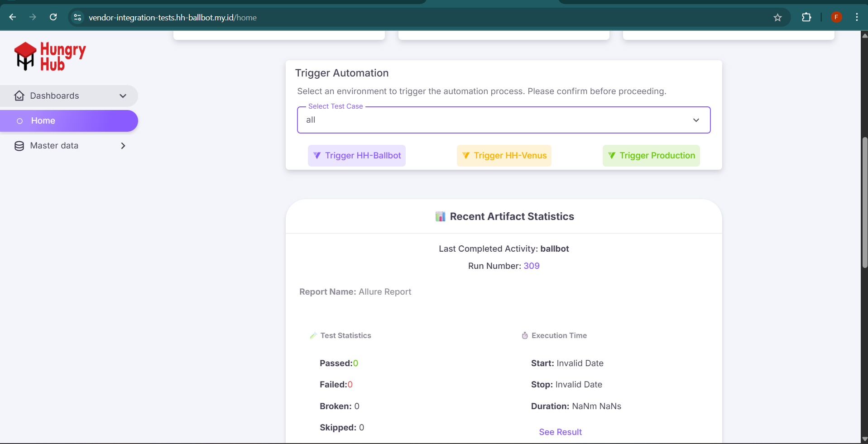Expand the Master data submenu arrow
This screenshot has width=868, height=444.
[123, 146]
